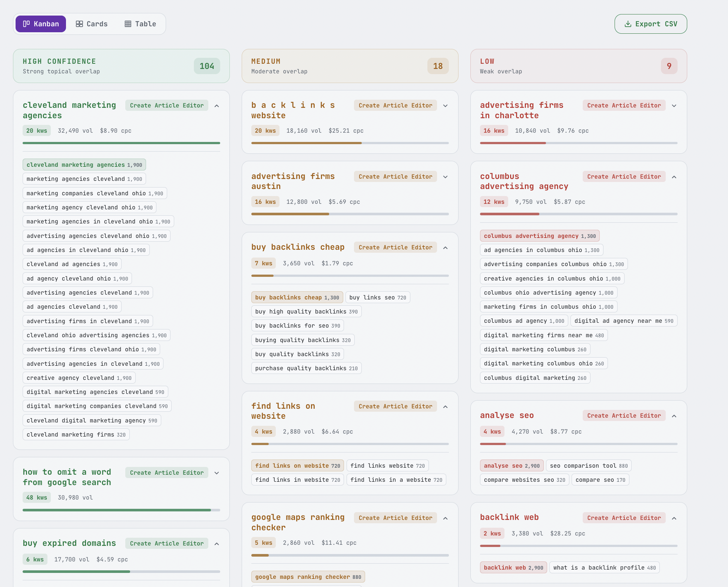Switch to Cards view
This screenshot has width=728, height=587.
point(92,24)
